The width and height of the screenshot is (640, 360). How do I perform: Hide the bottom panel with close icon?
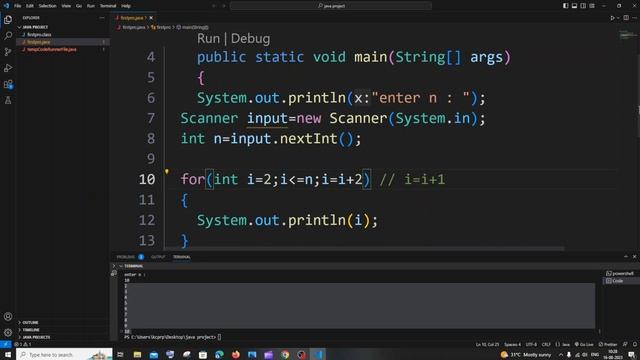click(634, 257)
